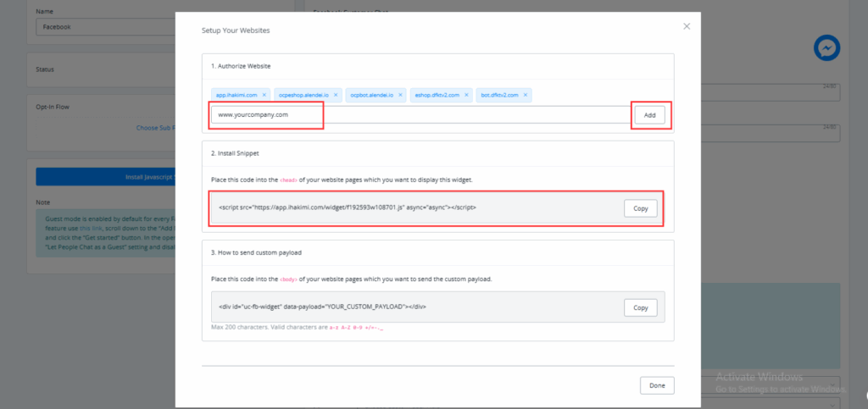The image size is (868, 409).
Task: Close the Setup Your Websites dialog
Action: pyautogui.click(x=687, y=26)
